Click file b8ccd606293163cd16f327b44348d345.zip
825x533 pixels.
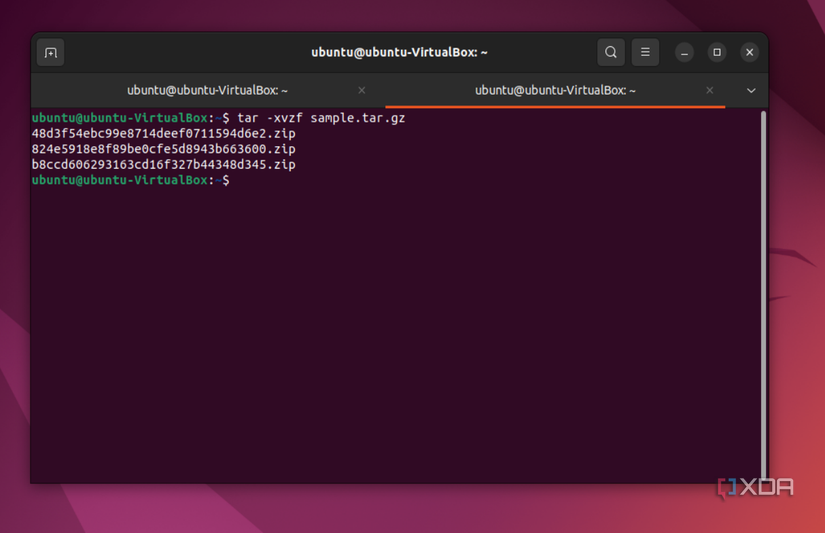[x=164, y=165]
